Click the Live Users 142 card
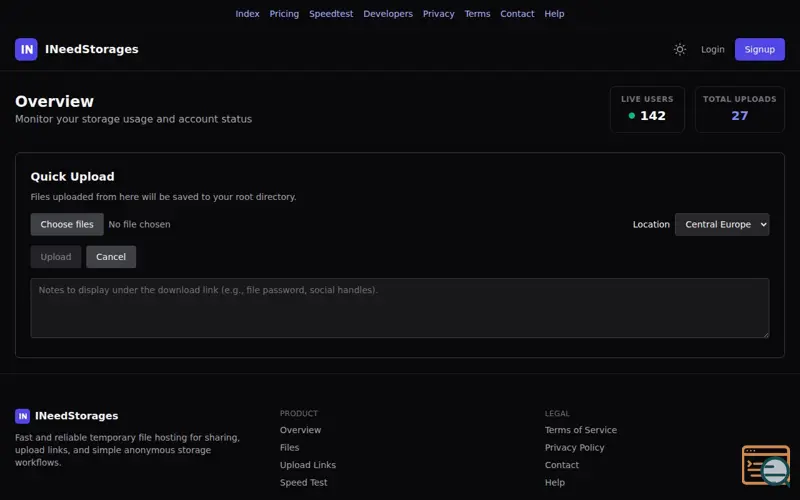 (647, 109)
